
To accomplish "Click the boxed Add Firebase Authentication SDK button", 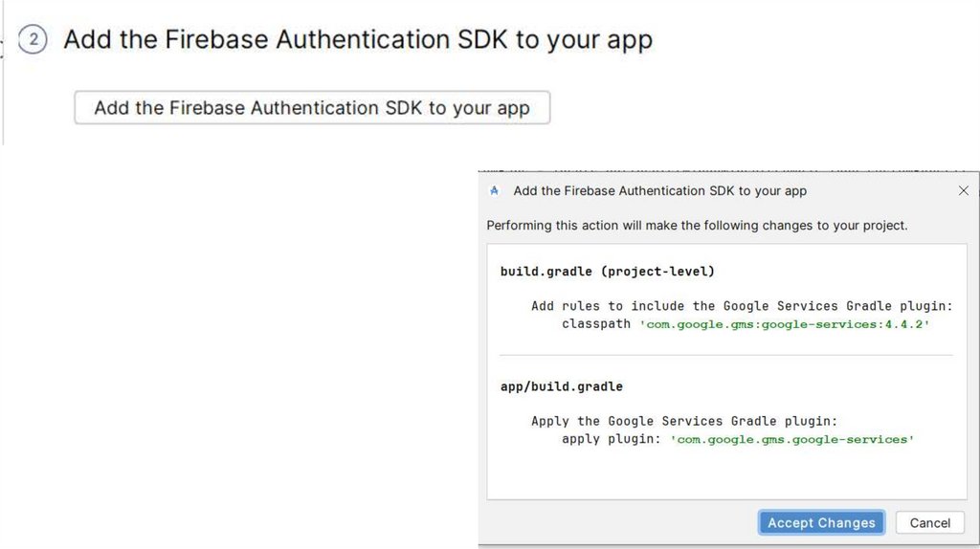I will tap(312, 108).
